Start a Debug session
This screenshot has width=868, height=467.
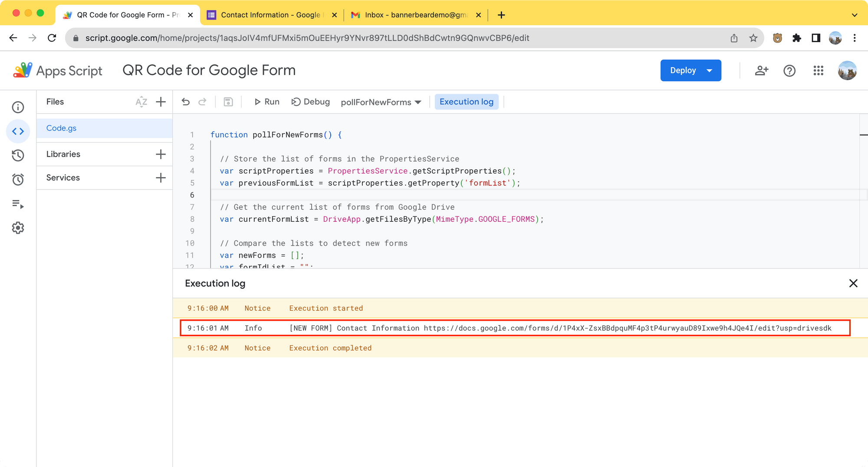coord(310,102)
